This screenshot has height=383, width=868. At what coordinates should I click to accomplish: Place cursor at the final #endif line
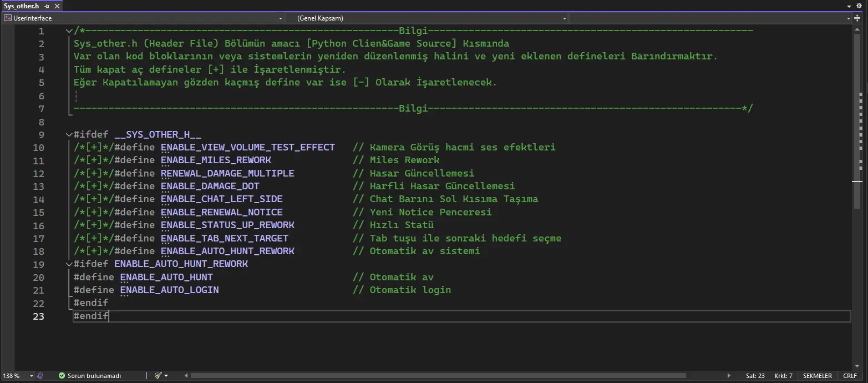coord(91,316)
